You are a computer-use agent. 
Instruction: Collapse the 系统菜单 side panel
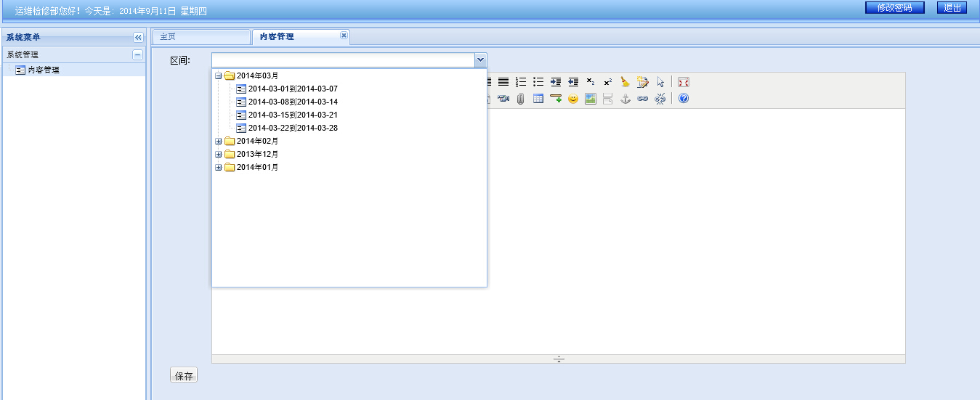138,37
